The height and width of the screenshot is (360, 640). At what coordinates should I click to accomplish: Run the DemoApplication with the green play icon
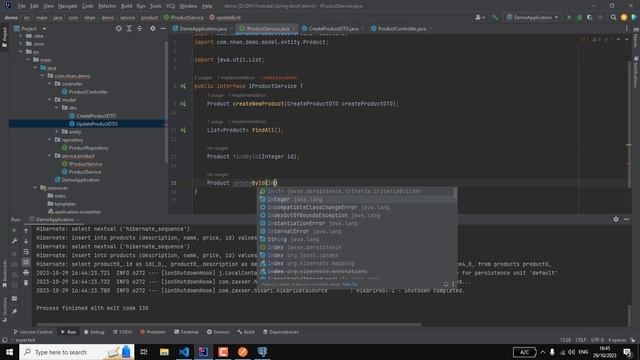(569, 18)
